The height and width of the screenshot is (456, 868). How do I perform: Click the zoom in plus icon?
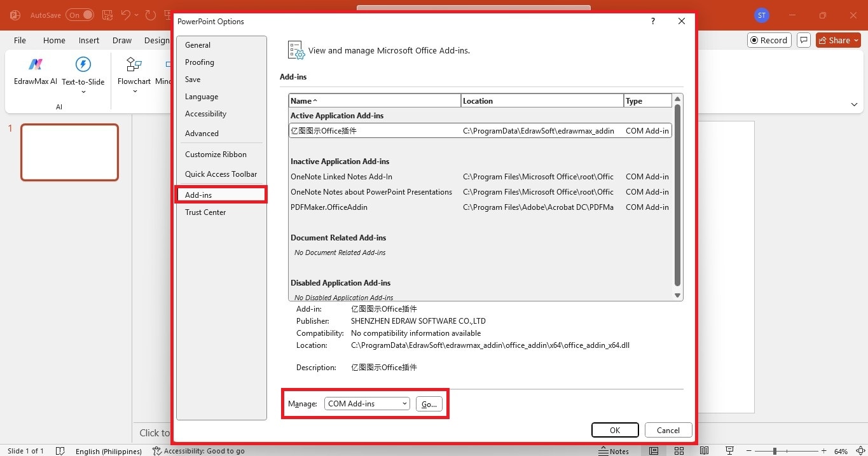pos(824,451)
